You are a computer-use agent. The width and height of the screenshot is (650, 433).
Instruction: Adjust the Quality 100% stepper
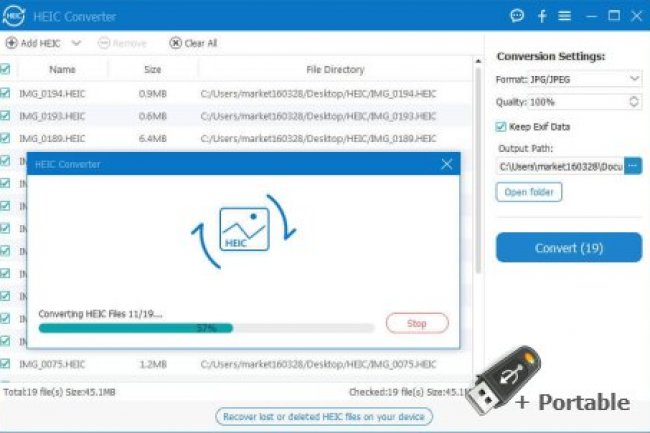[635, 102]
